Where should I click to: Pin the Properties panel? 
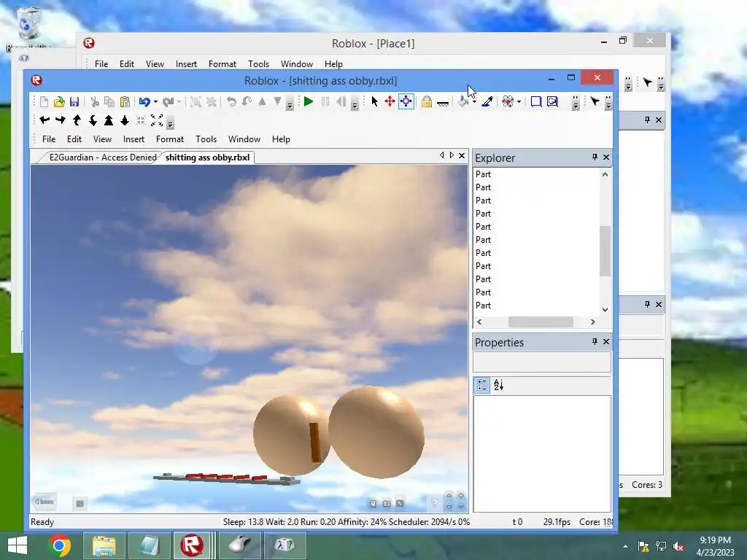pos(595,341)
